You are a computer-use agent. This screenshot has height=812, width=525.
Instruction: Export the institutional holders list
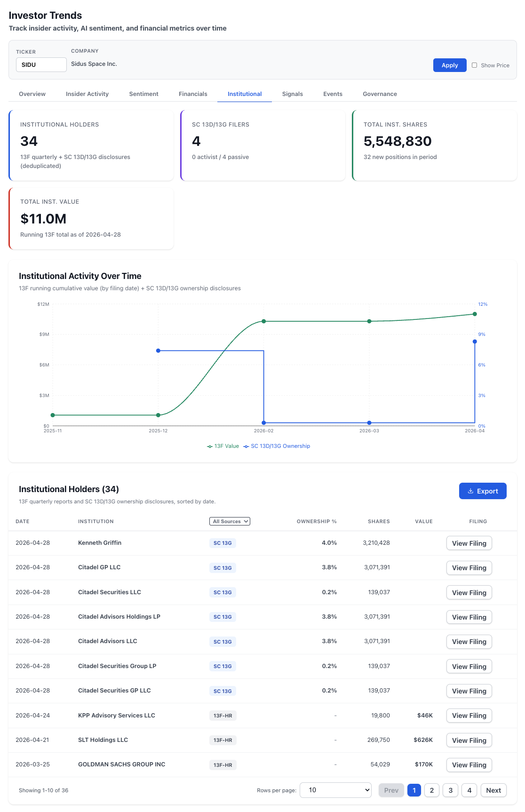point(483,491)
